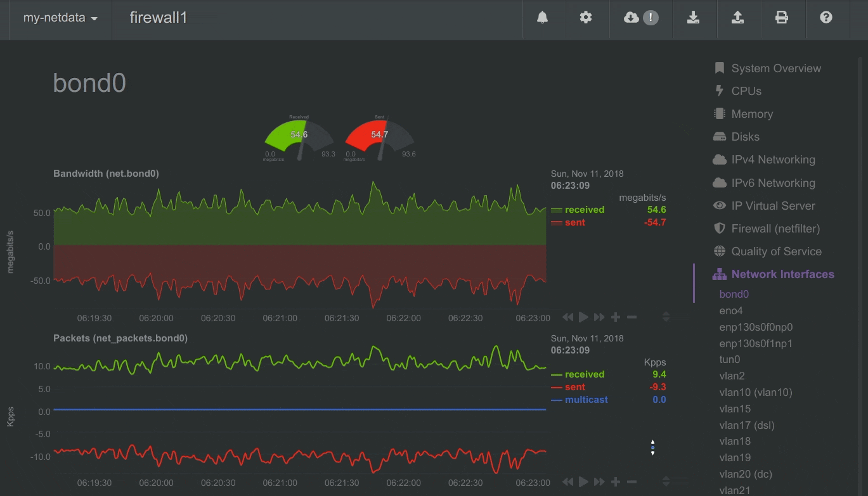Open settings via the gear icon
This screenshot has width=868, height=496.
coord(586,18)
